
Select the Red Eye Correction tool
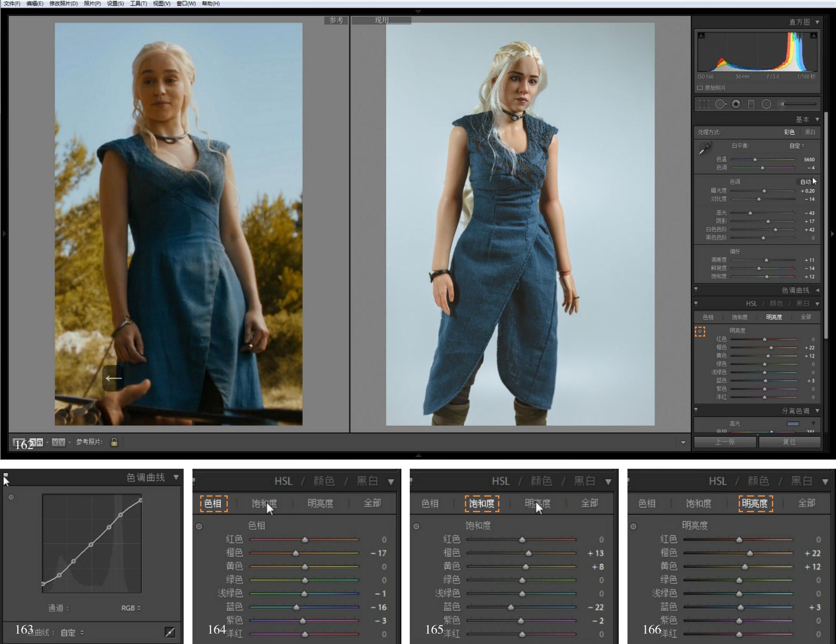point(736,104)
